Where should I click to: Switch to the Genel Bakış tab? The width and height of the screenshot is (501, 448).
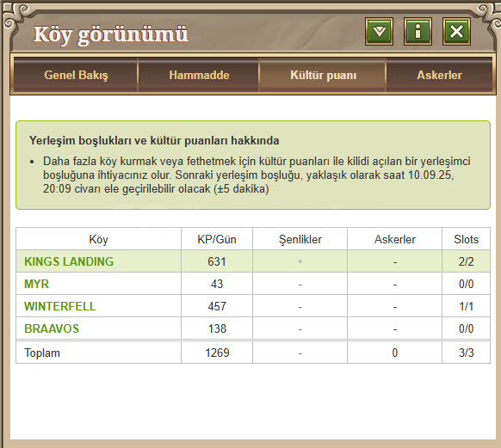[x=76, y=76]
